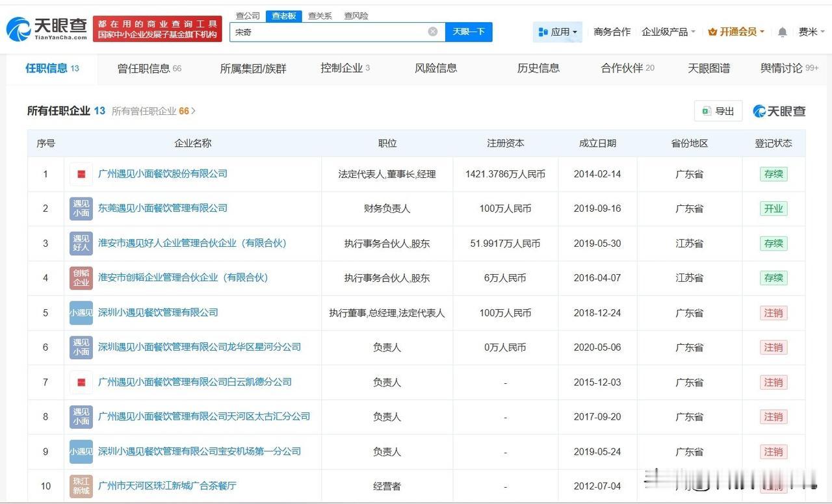Click the 遇见小面 logo of the 龙华区星河分公司 row
This screenshot has height=504, width=832.
pos(81,347)
